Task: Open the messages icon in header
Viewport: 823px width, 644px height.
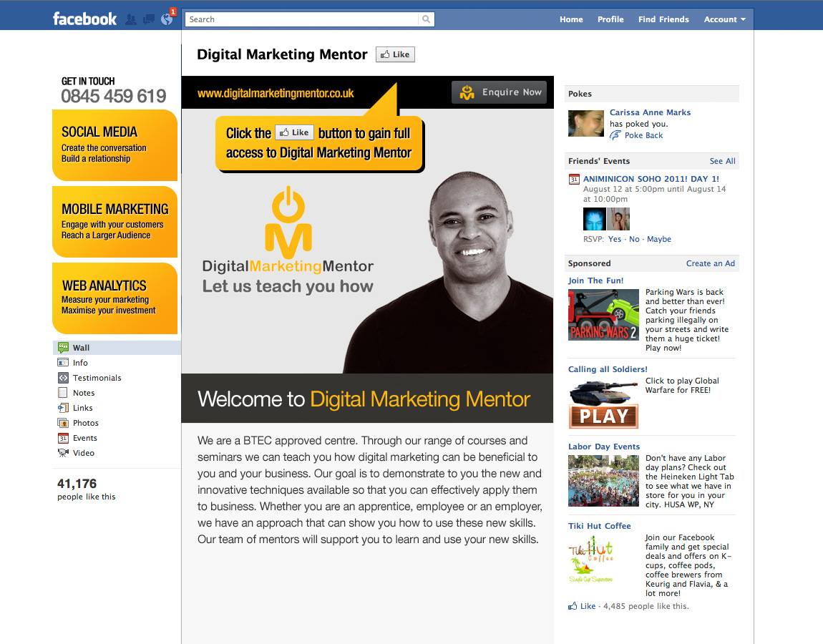Action: coord(149,19)
